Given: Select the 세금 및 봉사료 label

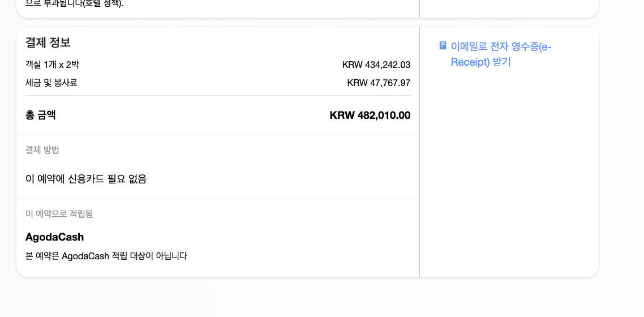Looking at the screenshot, I should coord(51,83).
